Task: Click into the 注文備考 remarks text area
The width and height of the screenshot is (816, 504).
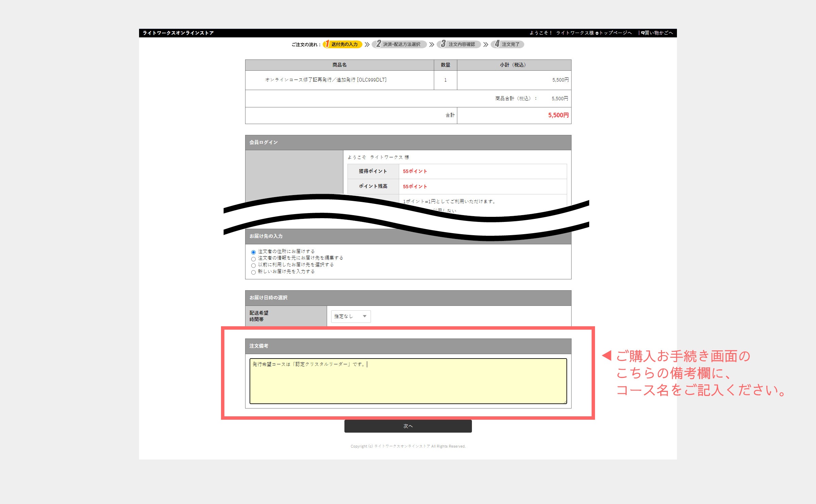Action: click(408, 381)
